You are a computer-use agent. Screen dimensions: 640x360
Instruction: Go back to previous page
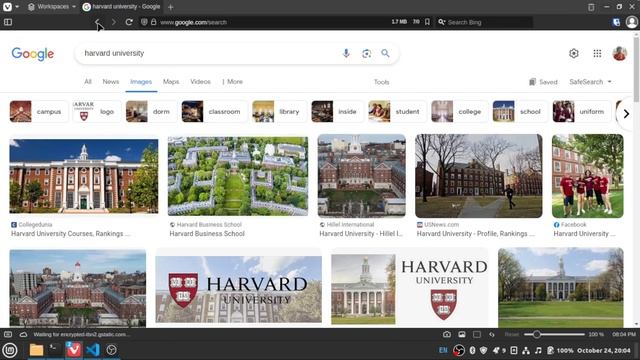pos(97,22)
